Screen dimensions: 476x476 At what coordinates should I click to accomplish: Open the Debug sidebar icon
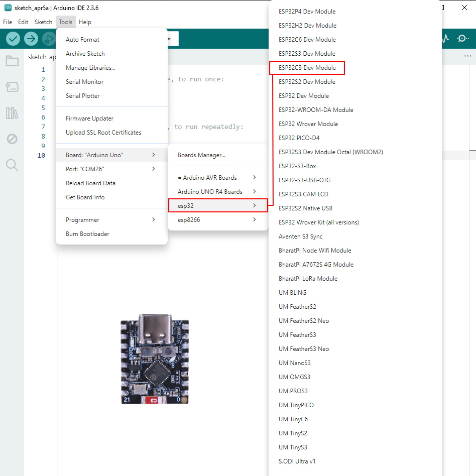tap(12, 139)
